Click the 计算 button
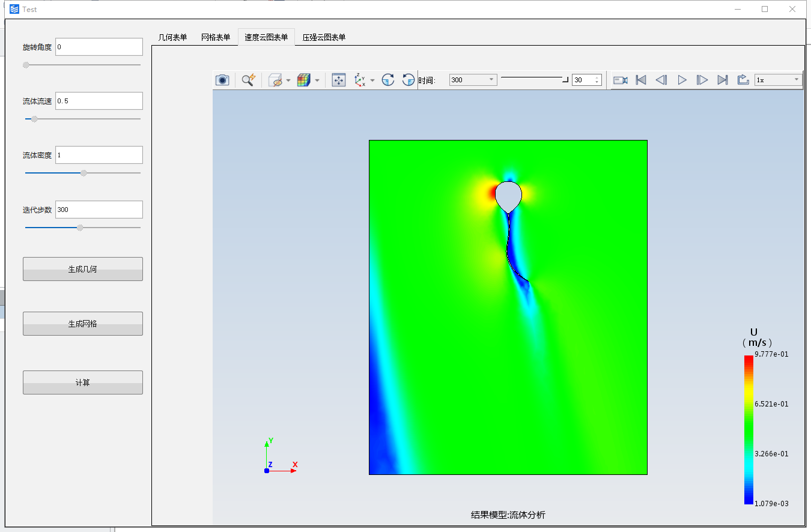The height and width of the screenshot is (532, 811). pos(83,382)
